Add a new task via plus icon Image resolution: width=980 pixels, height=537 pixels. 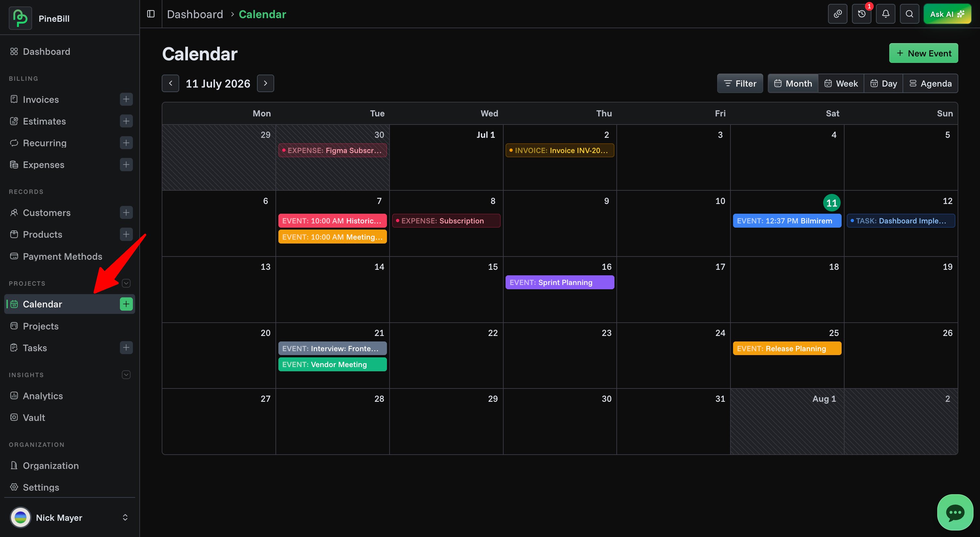(x=126, y=348)
